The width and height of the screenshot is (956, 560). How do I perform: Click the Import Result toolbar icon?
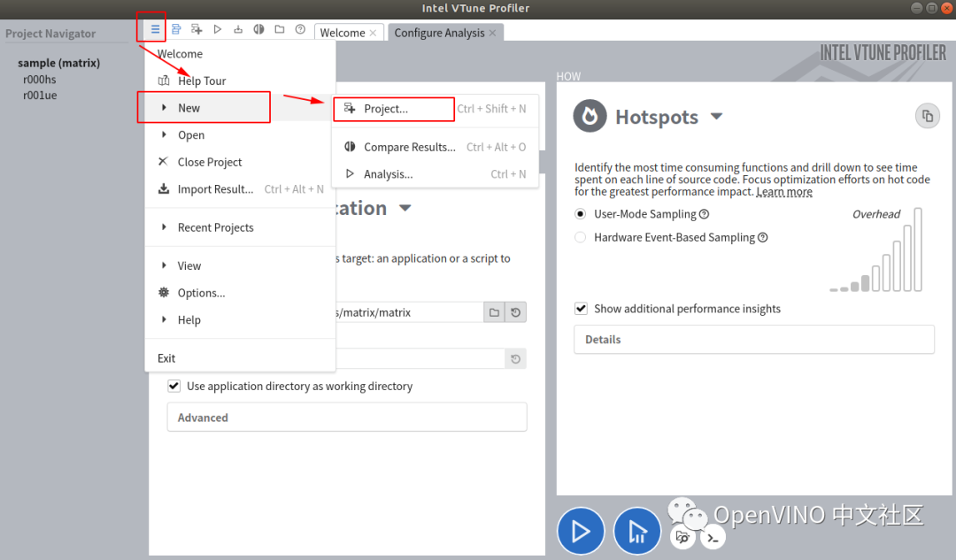coord(238,28)
